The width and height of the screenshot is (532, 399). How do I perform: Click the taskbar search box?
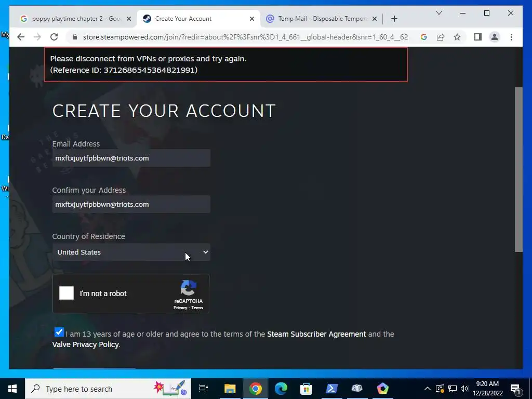tap(108, 389)
